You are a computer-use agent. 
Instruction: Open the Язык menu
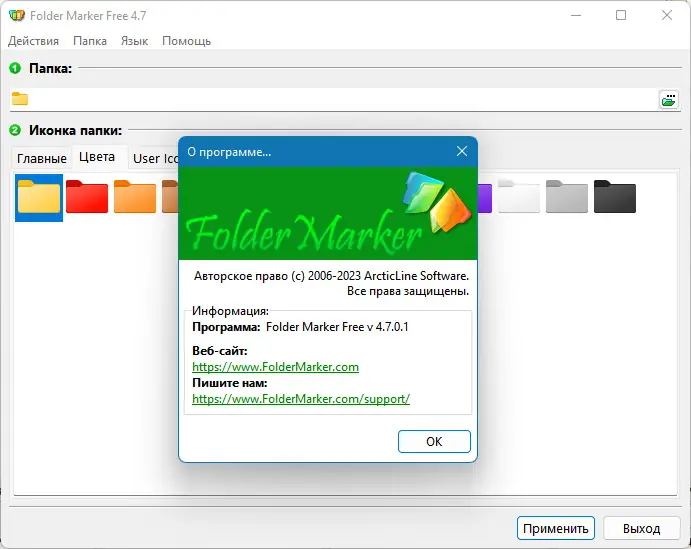click(134, 41)
